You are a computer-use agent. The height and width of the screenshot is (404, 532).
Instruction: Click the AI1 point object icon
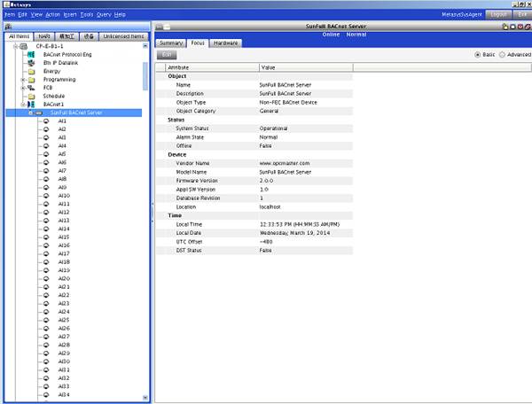[45, 121]
